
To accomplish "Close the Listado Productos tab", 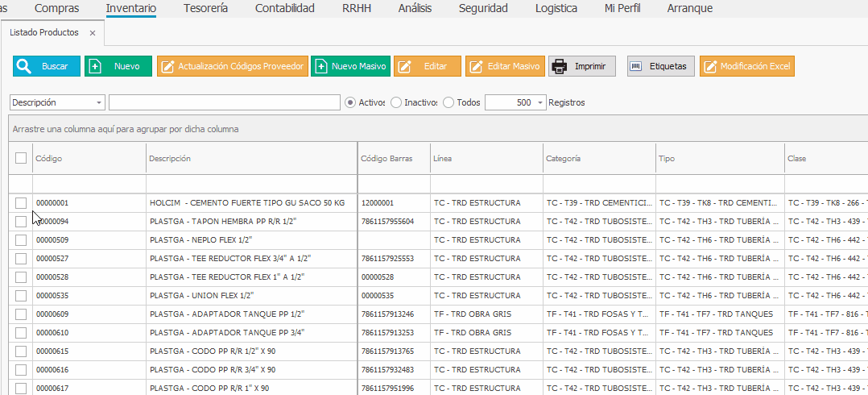I will point(93,33).
